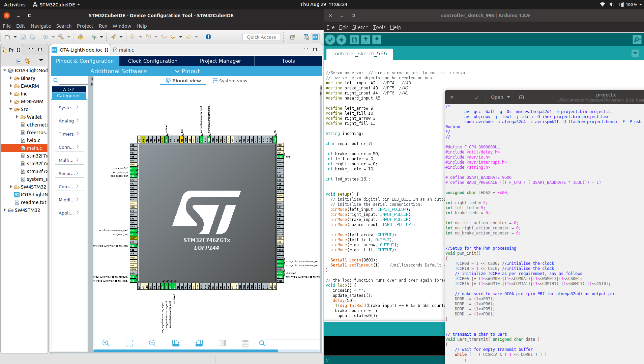The width and height of the screenshot is (644, 364).
Task: Open the Serial Monitor in Arduino IDE
Action: pyautogui.click(x=637, y=39)
